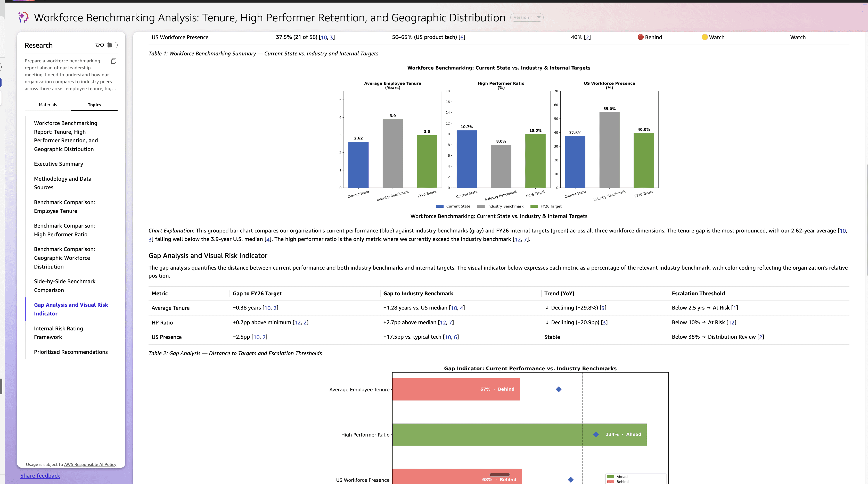The height and width of the screenshot is (484, 868).
Task: Click the glasses reading-mode icon
Action: click(x=99, y=45)
